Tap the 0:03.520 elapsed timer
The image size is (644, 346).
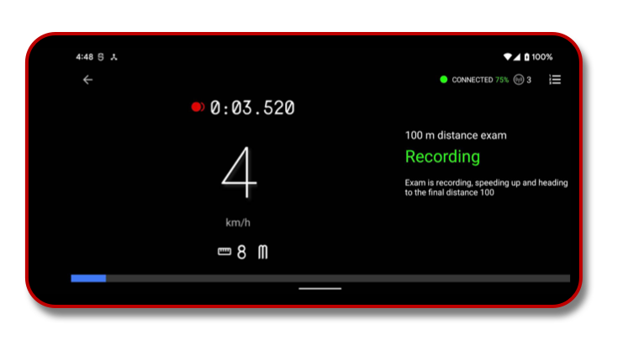(252, 108)
